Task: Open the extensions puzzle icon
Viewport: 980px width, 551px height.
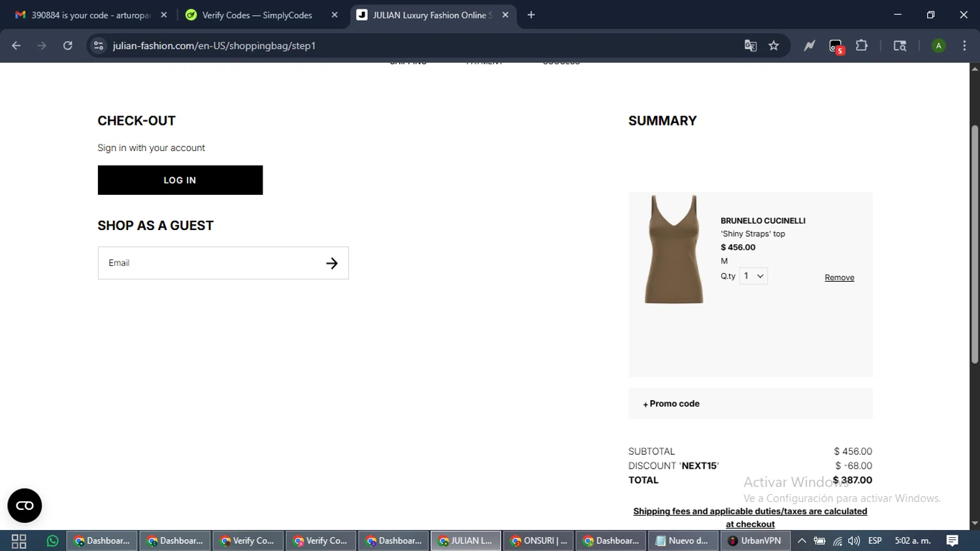Action: [862, 46]
